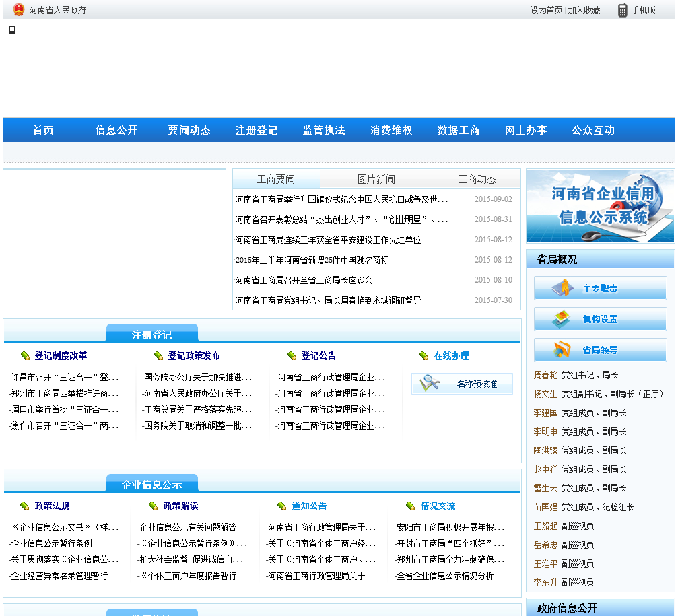This screenshot has height=616, width=678.
Task: Select 注册登记 in the blue navigation bar
Action: coord(257,130)
